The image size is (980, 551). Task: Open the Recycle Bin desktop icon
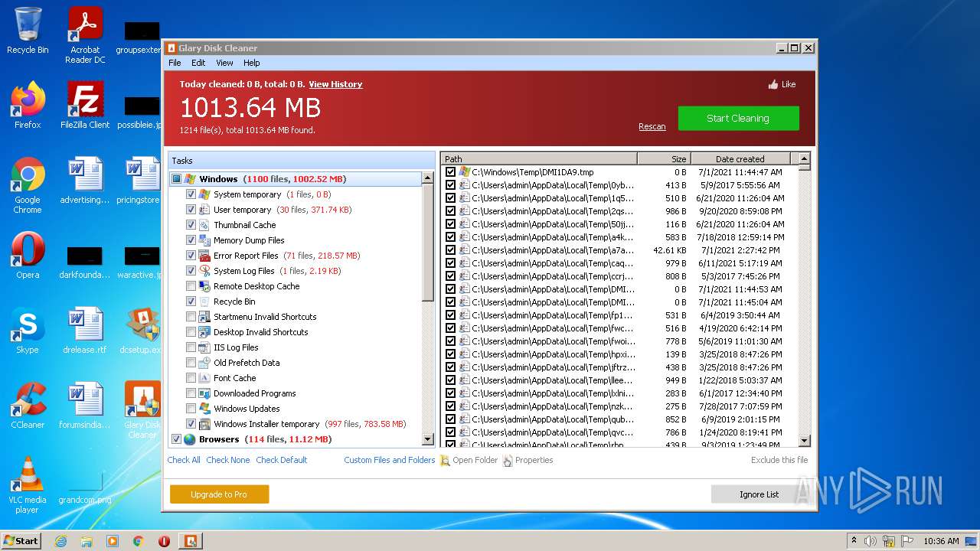(x=28, y=31)
